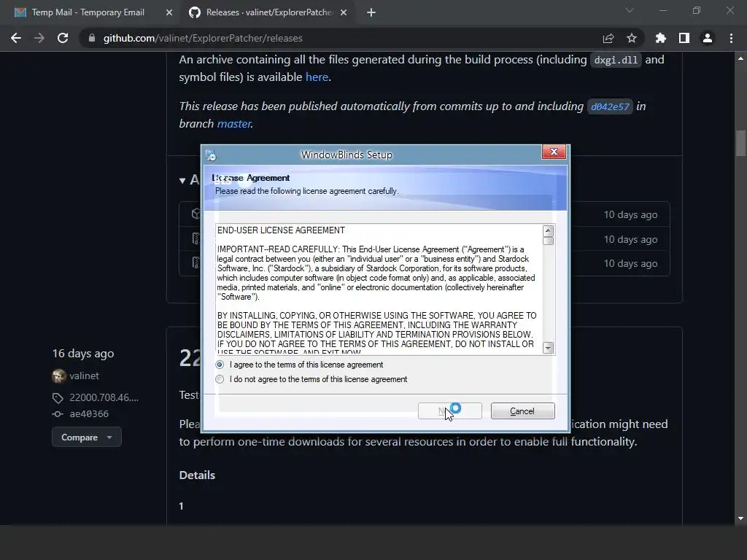Open the 'here' archive link

[317, 77]
